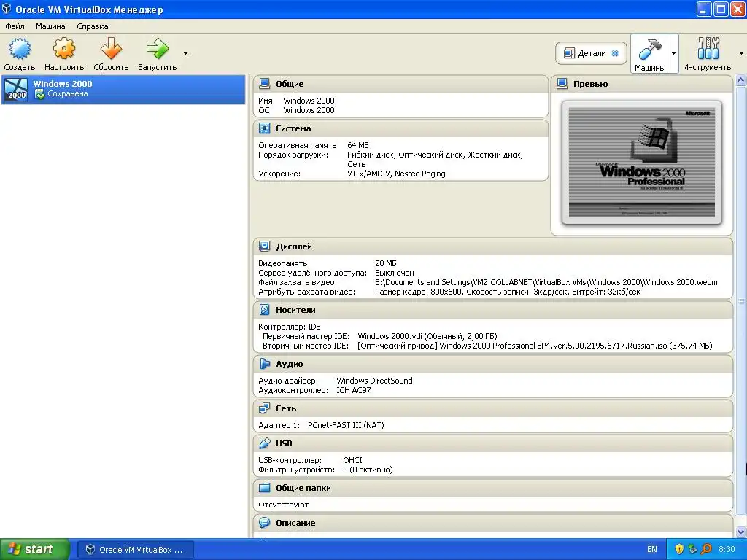Click the 64 МБ memory value
The width and height of the screenshot is (747, 560).
tap(358, 145)
